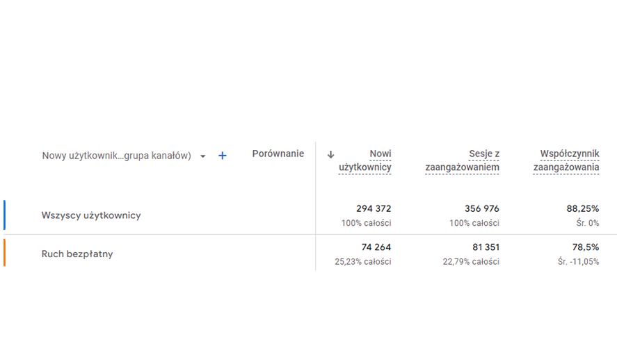Sort by the Nowi użytkownicy column header
Image resolution: width=617 pixels, height=364 pixels.
[365, 160]
